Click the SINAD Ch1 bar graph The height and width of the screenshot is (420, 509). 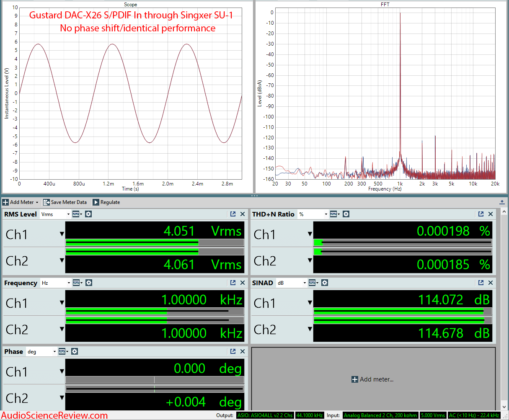pos(403,311)
